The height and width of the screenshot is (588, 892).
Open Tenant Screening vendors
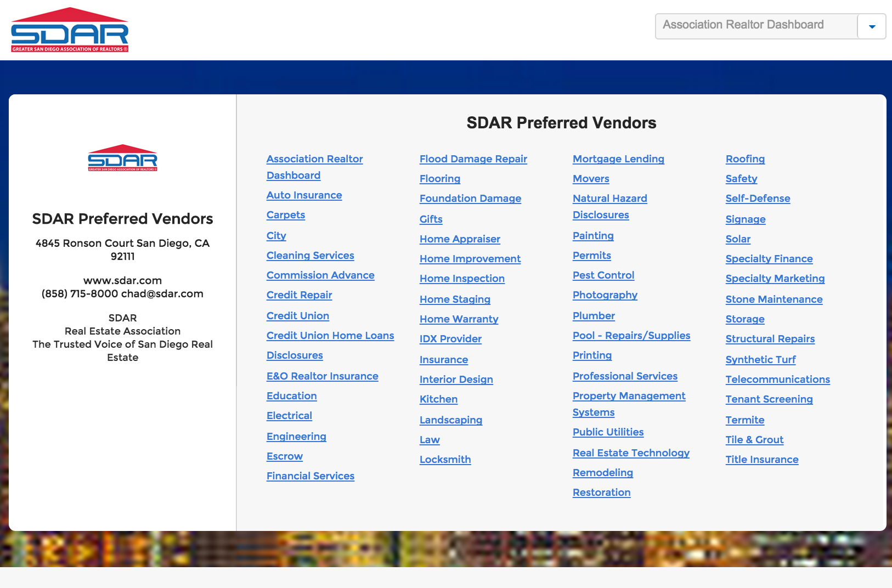click(x=769, y=399)
